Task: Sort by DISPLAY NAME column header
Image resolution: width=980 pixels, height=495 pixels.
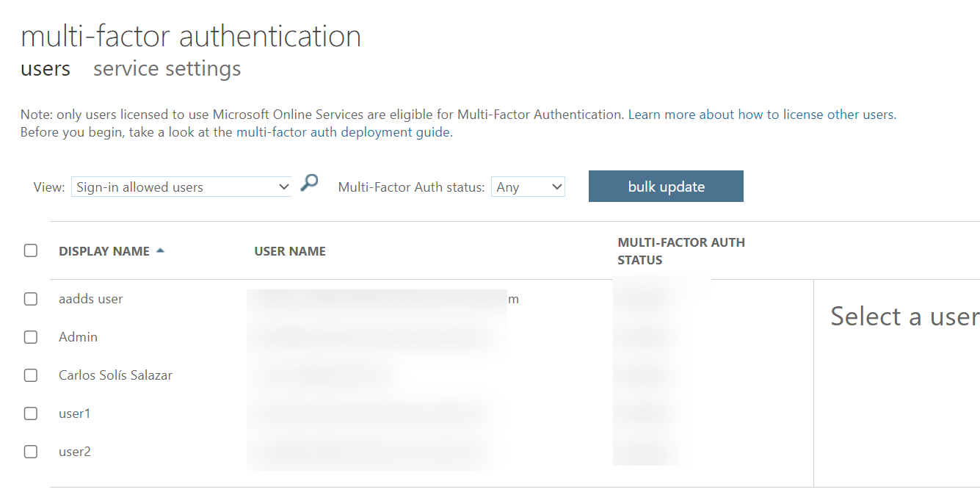Action: (x=104, y=251)
